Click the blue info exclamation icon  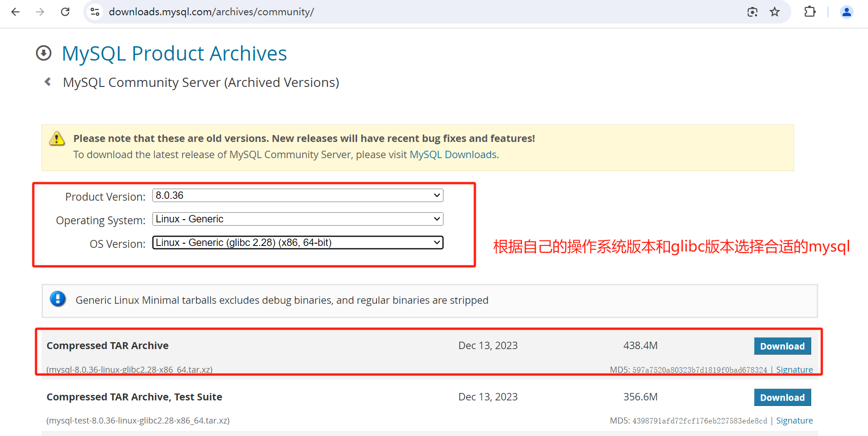(x=58, y=299)
